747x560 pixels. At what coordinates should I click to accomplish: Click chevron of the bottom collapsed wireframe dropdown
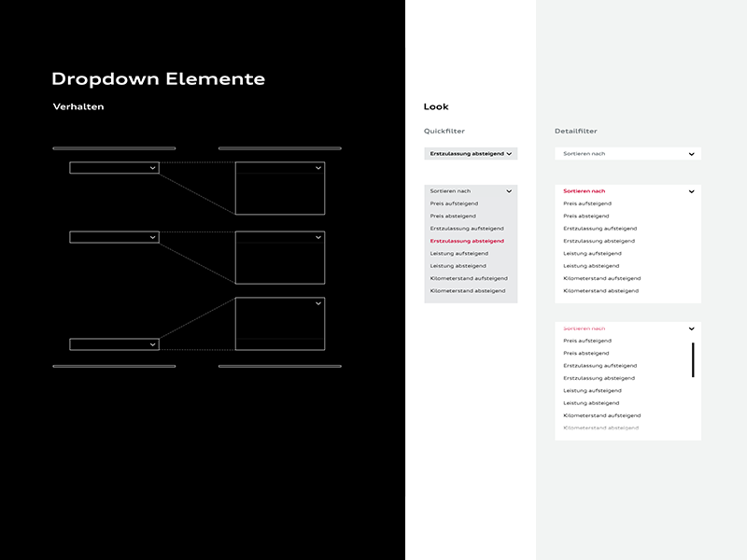click(152, 344)
